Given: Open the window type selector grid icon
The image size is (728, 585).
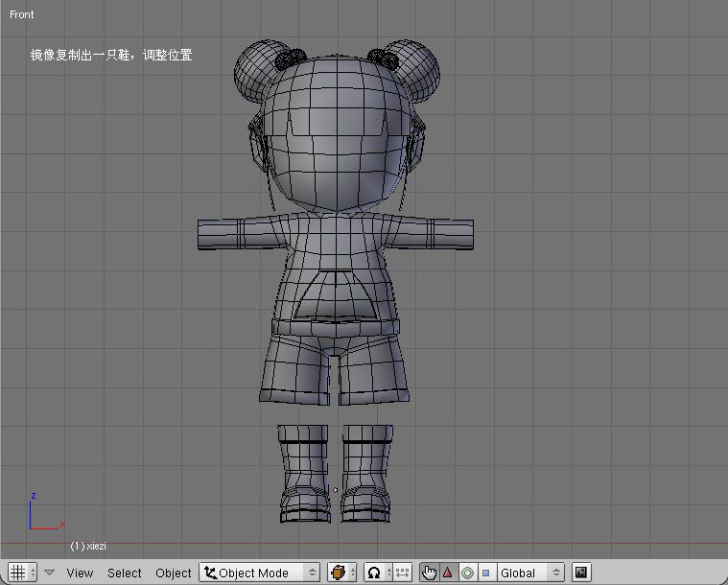Looking at the screenshot, I should point(22,573).
